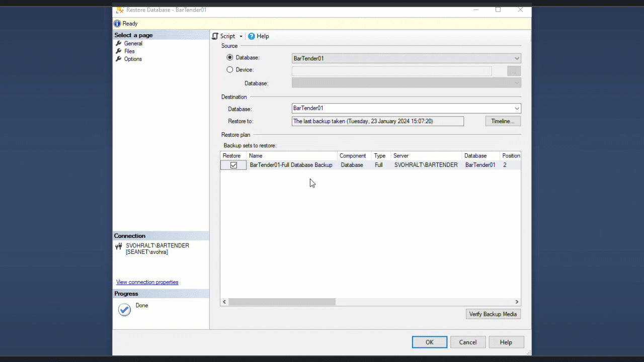
Task: Click the OK button
Action: point(430,342)
